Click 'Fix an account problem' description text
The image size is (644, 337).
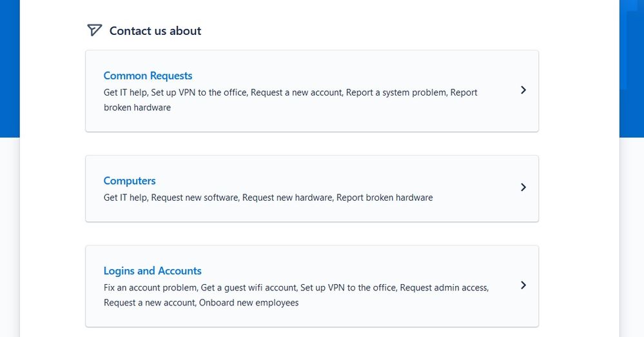[150, 288]
